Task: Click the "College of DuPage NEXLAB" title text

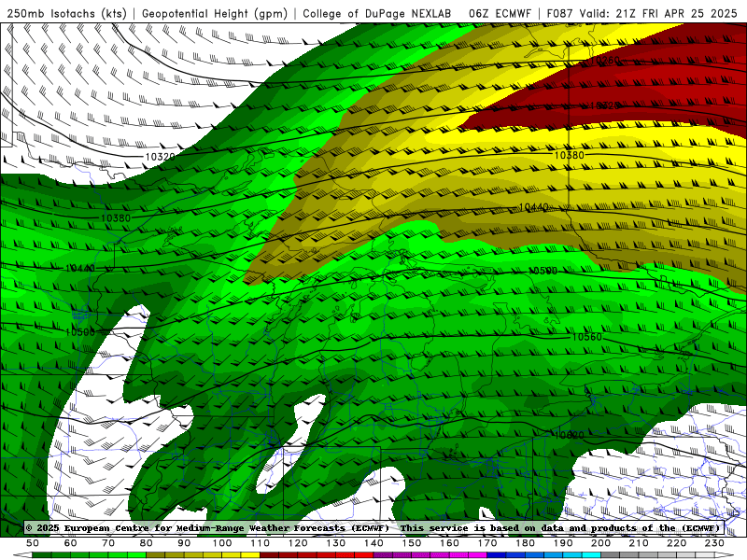Action: coord(377,14)
